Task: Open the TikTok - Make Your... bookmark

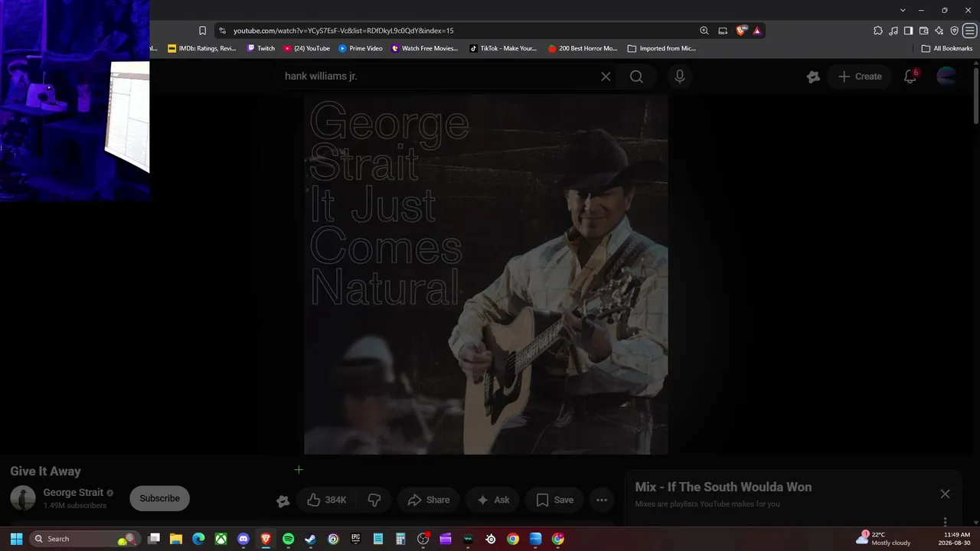Action: [503, 48]
